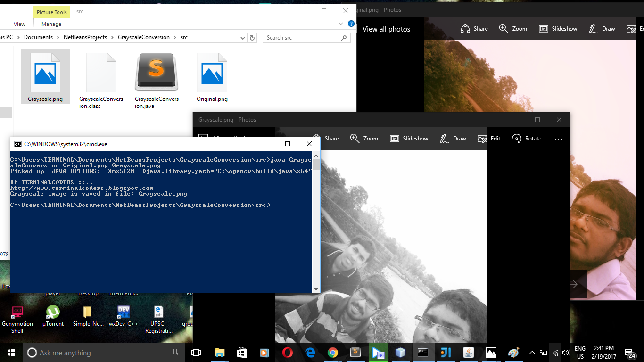The image size is (644, 362).
Task: Expand the Explorer ribbon with its chevron
Action: tap(340, 23)
